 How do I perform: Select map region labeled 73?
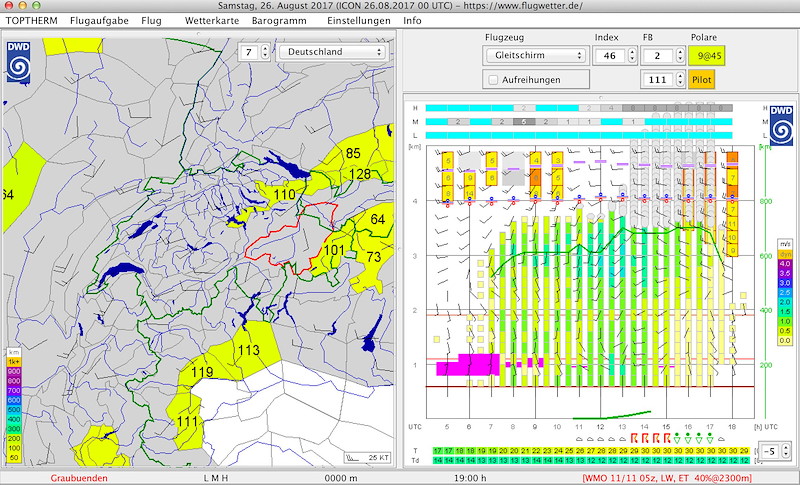(373, 257)
